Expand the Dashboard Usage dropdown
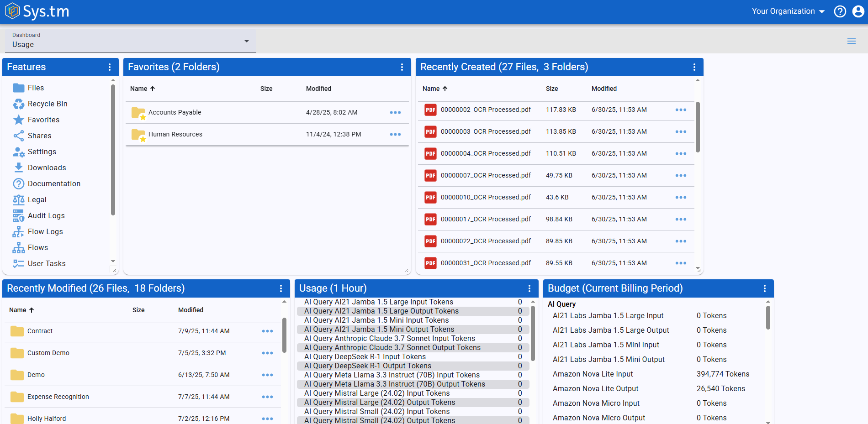Viewport: 868px width, 424px height. coord(131,41)
